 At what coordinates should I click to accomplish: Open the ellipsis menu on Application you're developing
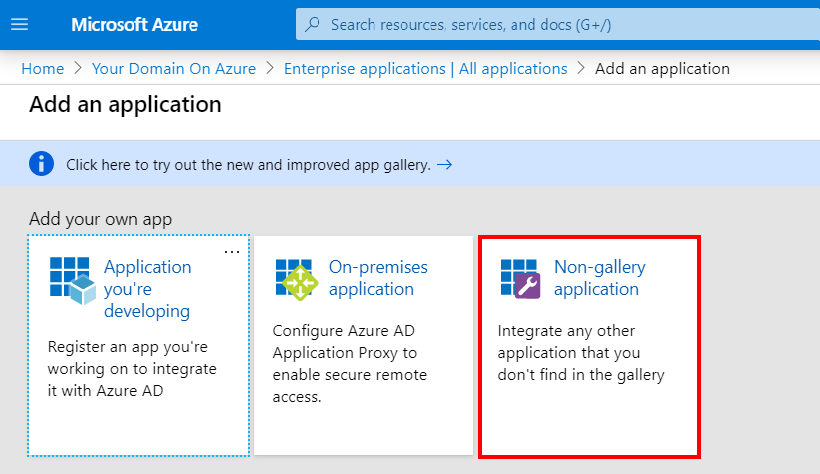[232, 252]
